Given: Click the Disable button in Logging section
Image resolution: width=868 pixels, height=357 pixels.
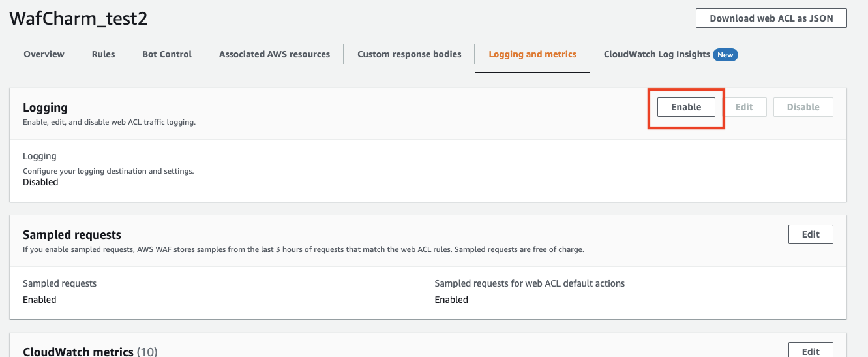Looking at the screenshot, I should point(803,107).
